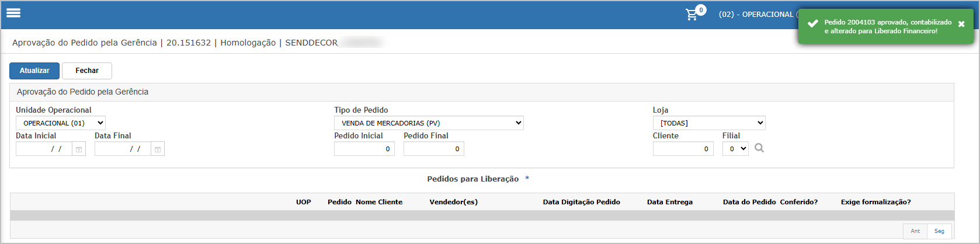Click the Ant pagination button
Viewport: 980px width, 244px height.
click(x=915, y=231)
